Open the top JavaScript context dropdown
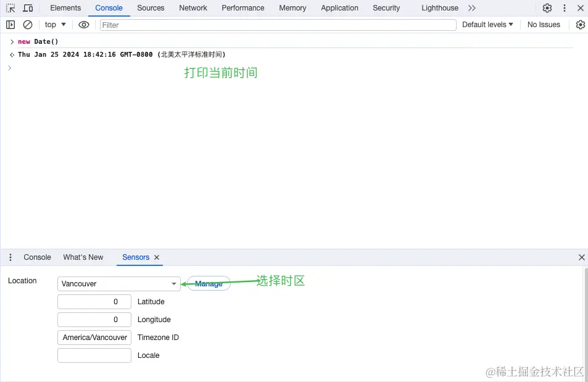 coord(55,25)
